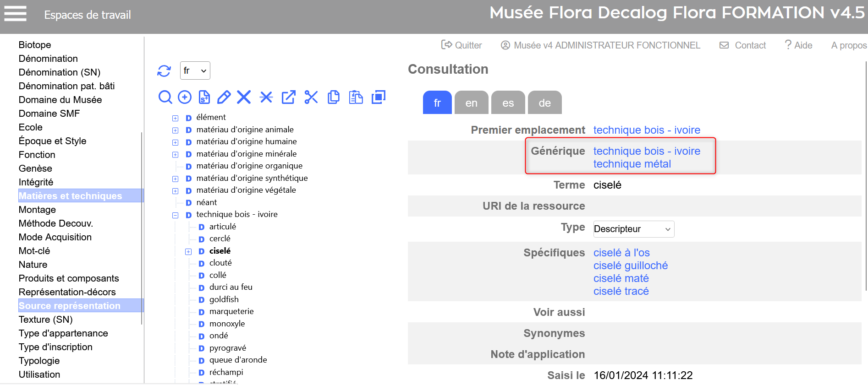
Task: Expand the ciselé tree node
Action: (188, 251)
